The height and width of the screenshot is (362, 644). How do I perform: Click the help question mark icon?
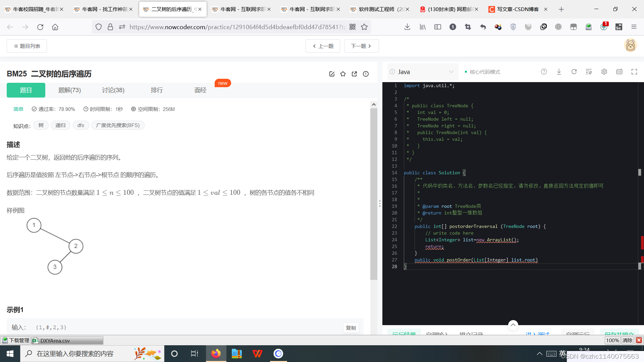544,72
